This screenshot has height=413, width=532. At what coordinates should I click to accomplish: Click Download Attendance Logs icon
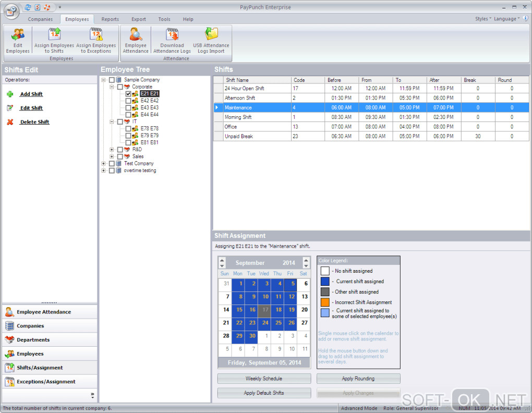pyautogui.click(x=172, y=34)
